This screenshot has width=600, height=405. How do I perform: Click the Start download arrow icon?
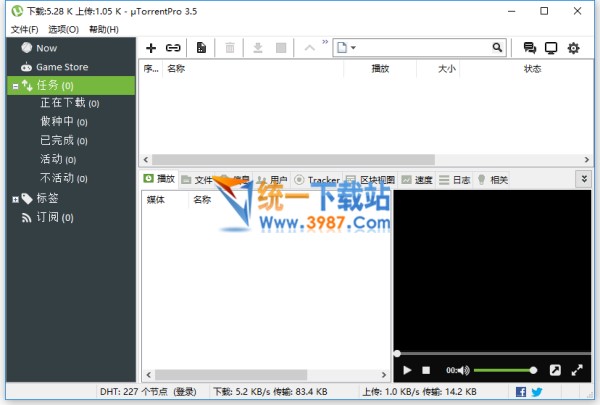click(258, 48)
